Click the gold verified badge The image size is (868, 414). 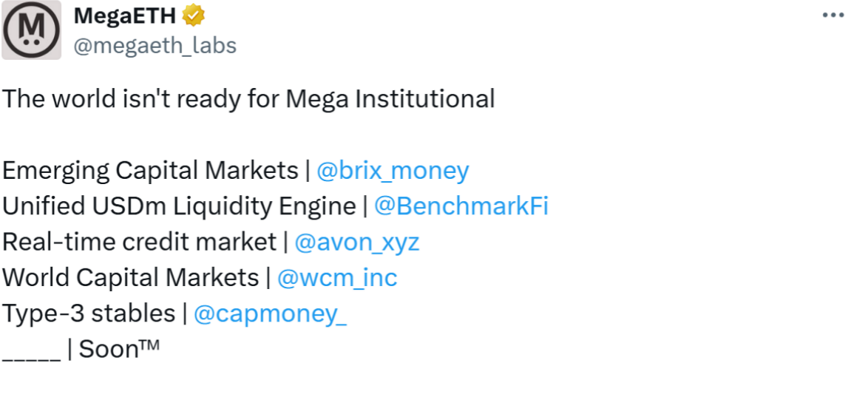point(194,16)
